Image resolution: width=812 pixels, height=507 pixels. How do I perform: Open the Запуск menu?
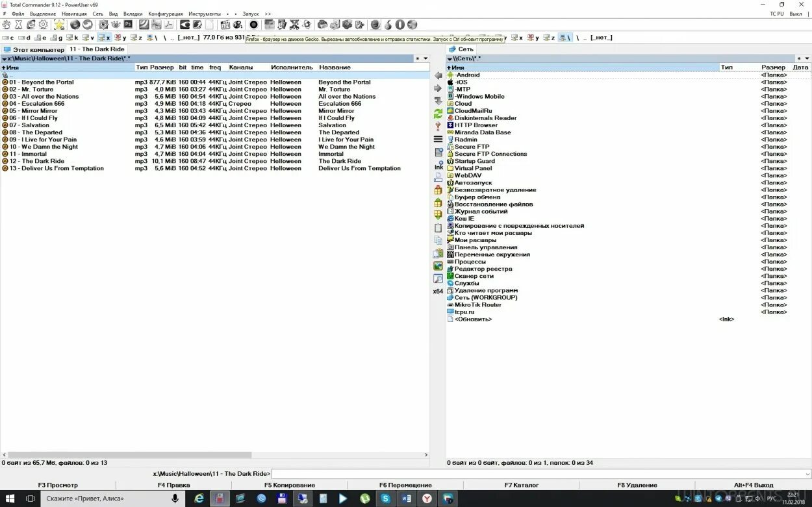(250, 14)
